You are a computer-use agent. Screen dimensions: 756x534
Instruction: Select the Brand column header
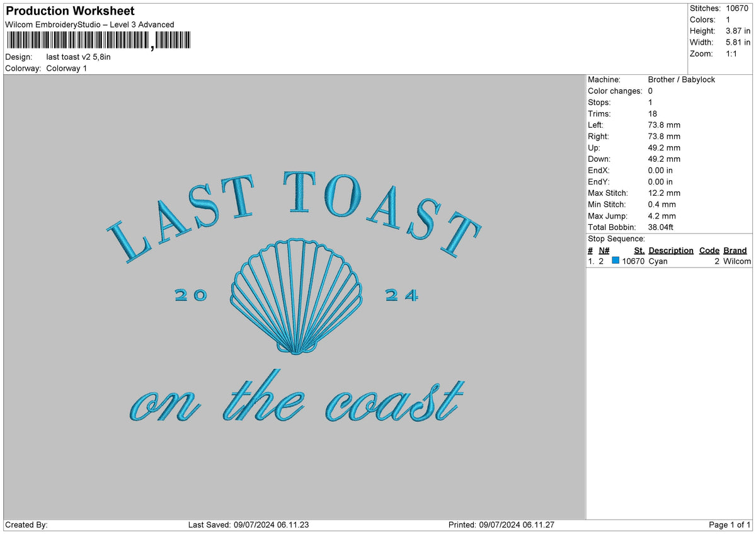(x=735, y=250)
